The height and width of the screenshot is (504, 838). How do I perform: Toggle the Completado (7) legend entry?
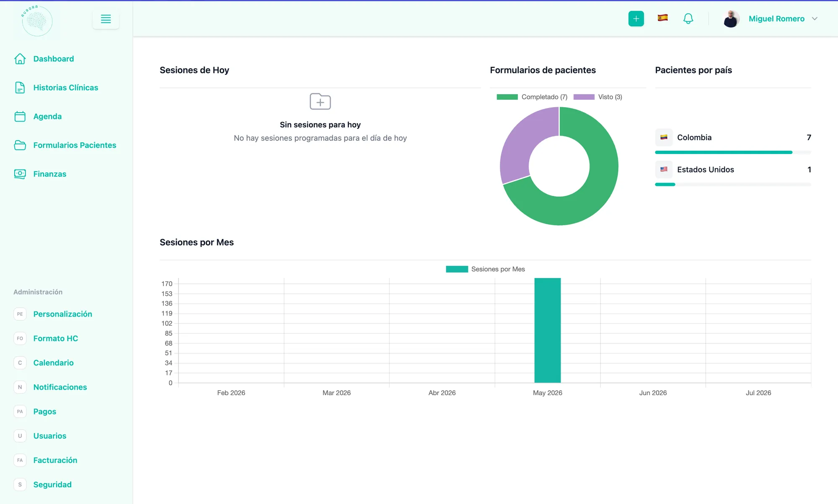pos(532,97)
